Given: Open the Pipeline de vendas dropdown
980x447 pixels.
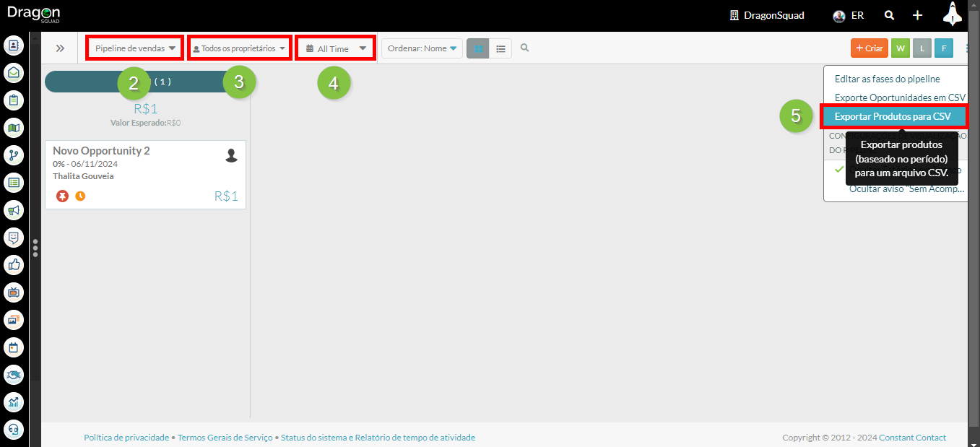Looking at the screenshot, I should (135, 48).
